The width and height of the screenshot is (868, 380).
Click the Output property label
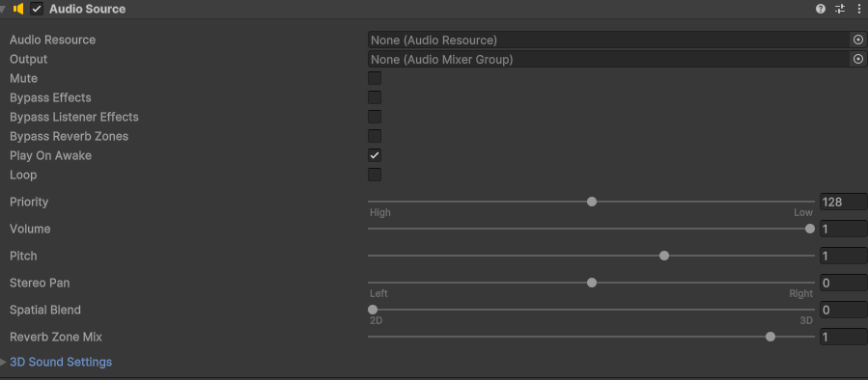(29, 59)
